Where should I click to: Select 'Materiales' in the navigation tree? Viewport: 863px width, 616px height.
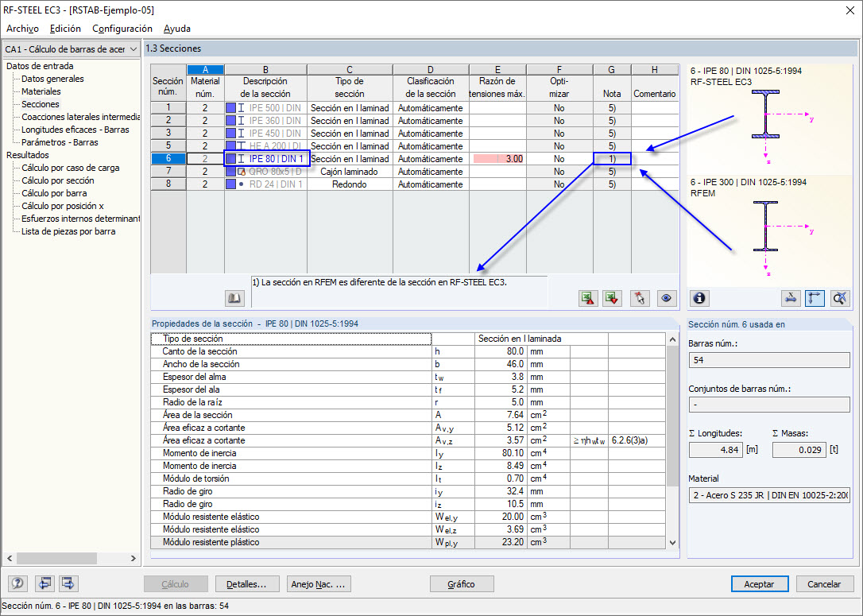tap(41, 91)
